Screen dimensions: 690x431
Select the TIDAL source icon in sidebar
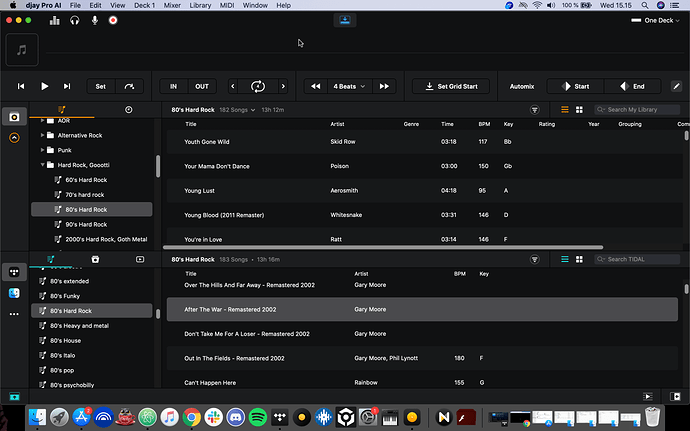pos(14,272)
